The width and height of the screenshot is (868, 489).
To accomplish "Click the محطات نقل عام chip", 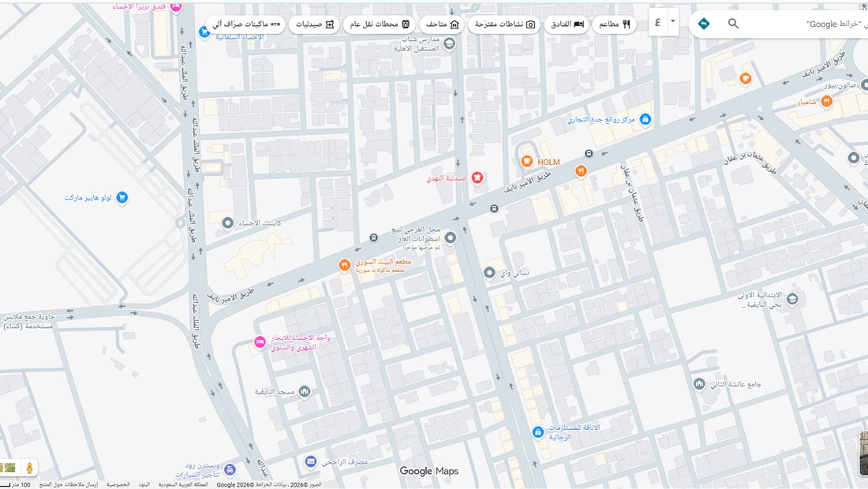I will coord(380,24).
